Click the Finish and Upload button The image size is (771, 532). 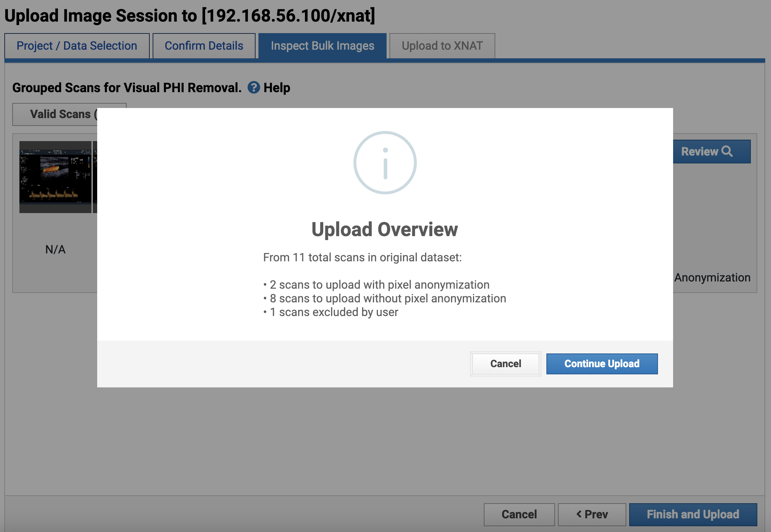693,514
